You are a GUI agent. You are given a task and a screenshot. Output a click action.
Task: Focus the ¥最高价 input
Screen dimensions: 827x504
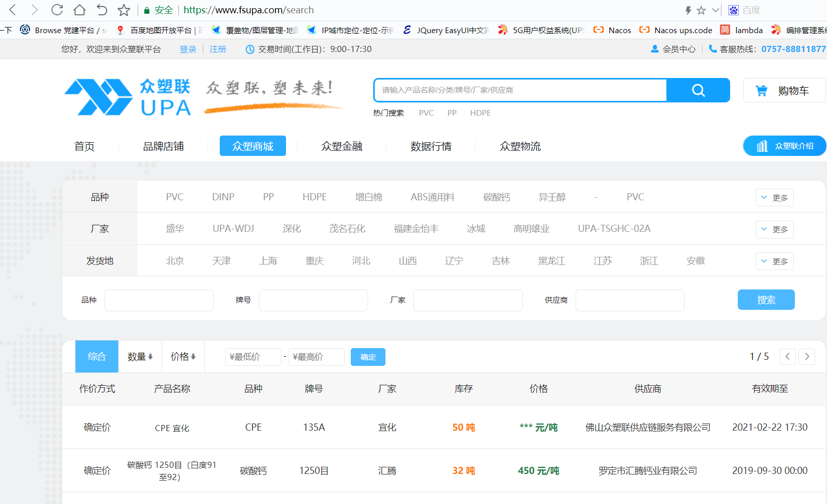coord(317,357)
